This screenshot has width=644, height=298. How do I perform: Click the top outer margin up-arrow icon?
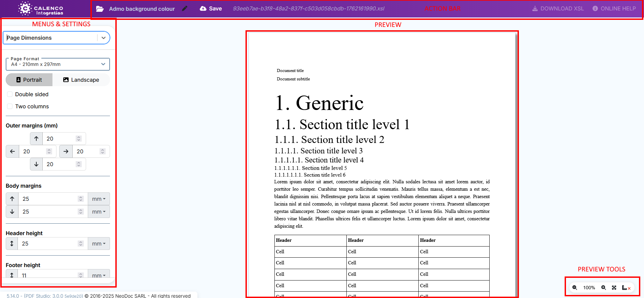tap(36, 139)
